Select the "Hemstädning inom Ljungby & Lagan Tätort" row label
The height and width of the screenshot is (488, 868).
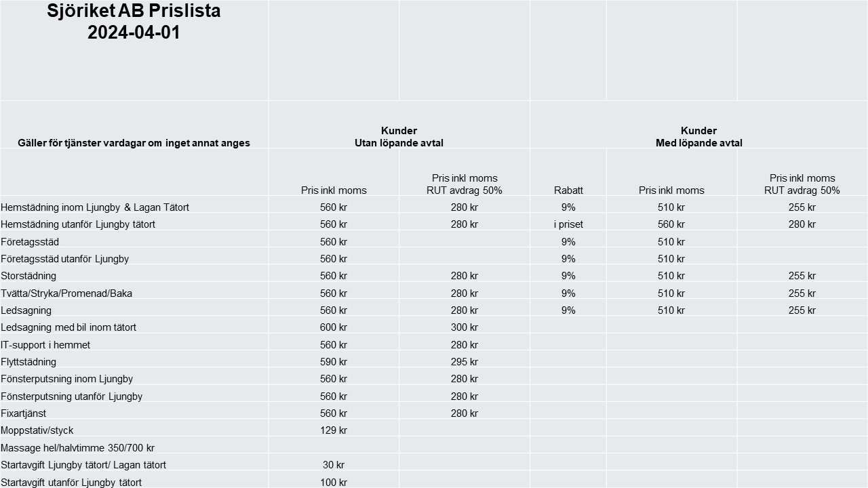click(95, 207)
